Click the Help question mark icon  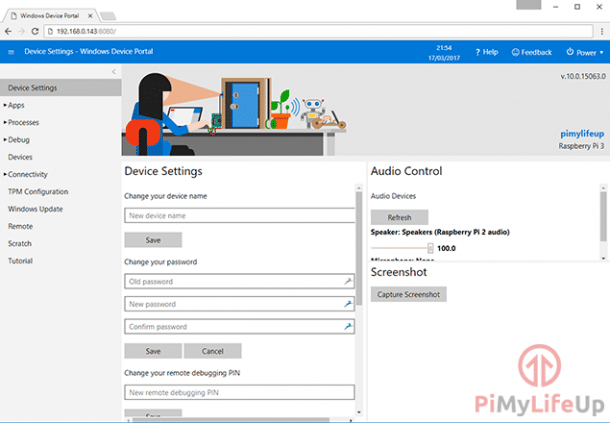[x=478, y=52]
